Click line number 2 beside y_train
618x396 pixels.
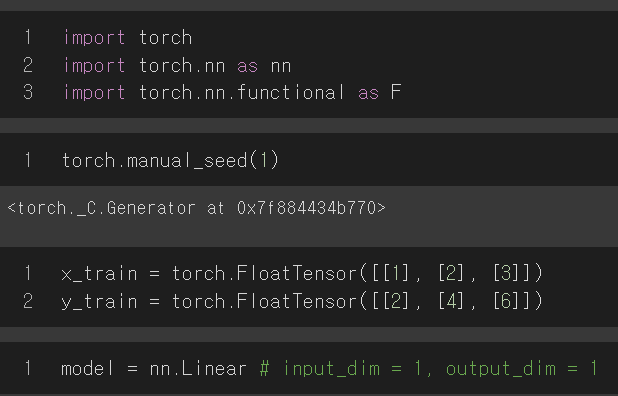point(28,301)
